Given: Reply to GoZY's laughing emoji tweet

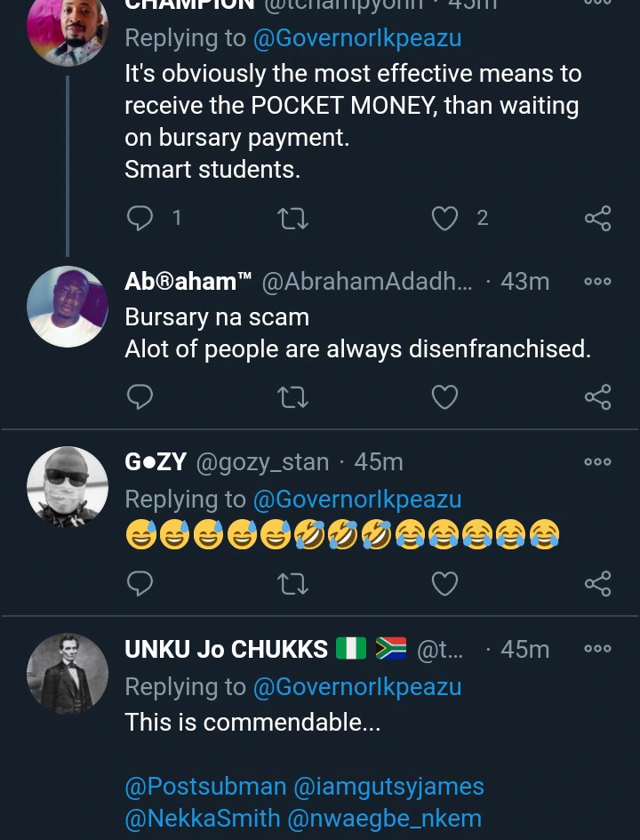Looking at the screenshot, I should tap(140, 583).
